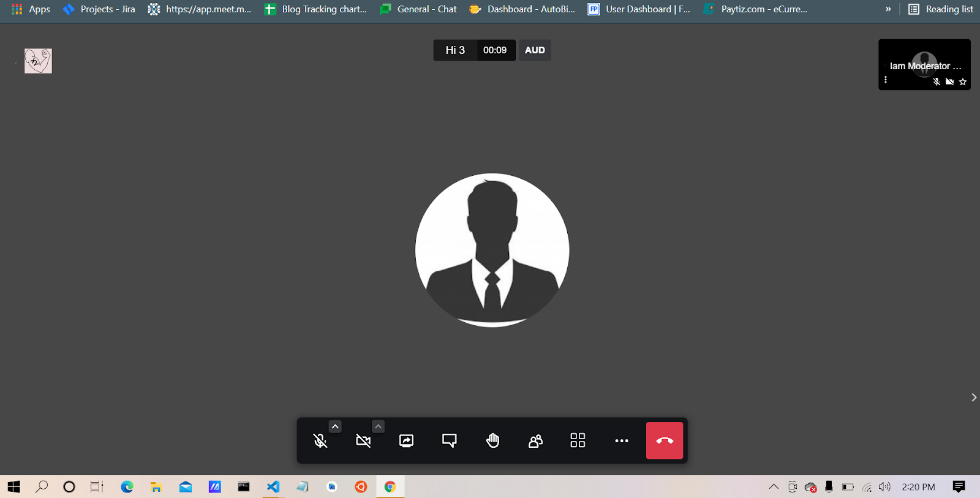Hang up the call
Viewport: 980px width, 498px height.
(664, 440)
